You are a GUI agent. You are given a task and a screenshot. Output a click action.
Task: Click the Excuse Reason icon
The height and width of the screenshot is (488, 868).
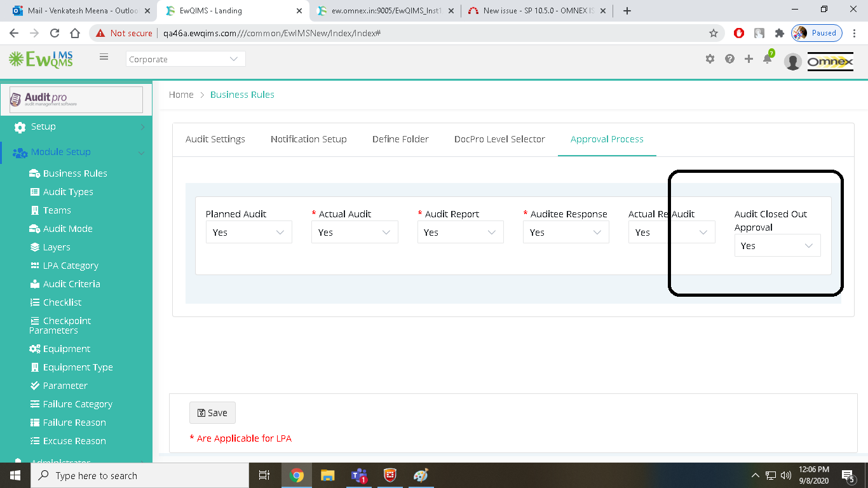pyautogui.click(x=35, y=441)
